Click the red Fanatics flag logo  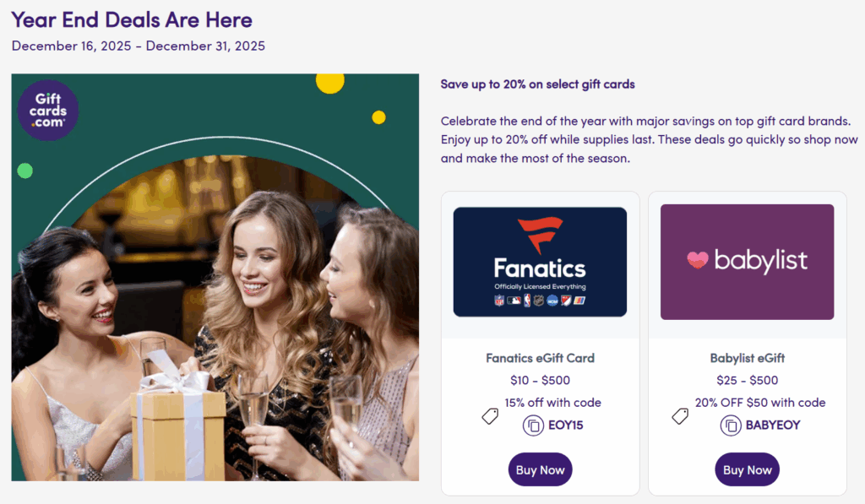pos(540,236)
